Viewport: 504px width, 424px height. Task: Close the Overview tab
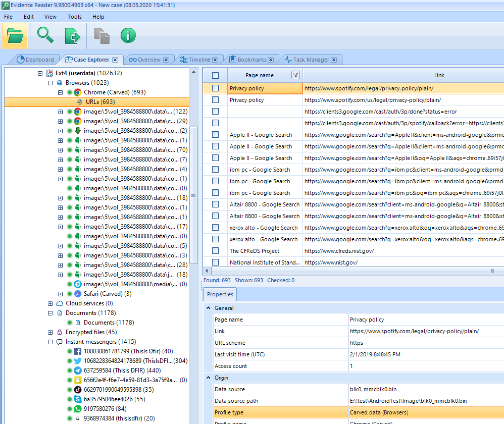[166, 60]
